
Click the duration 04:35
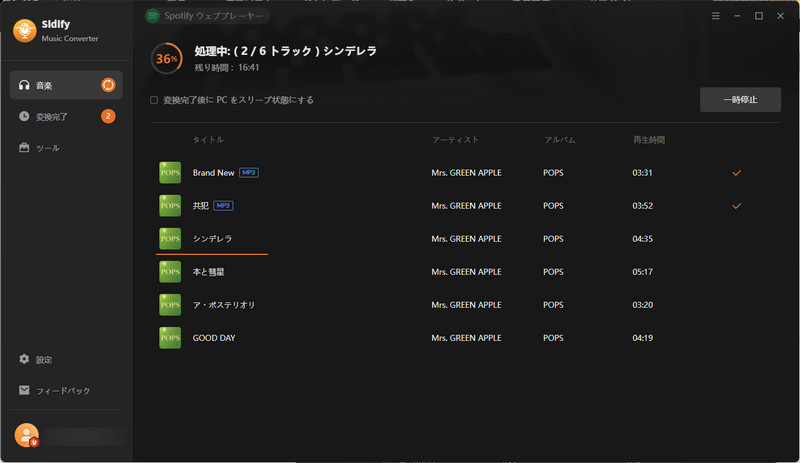coord(642,238)
